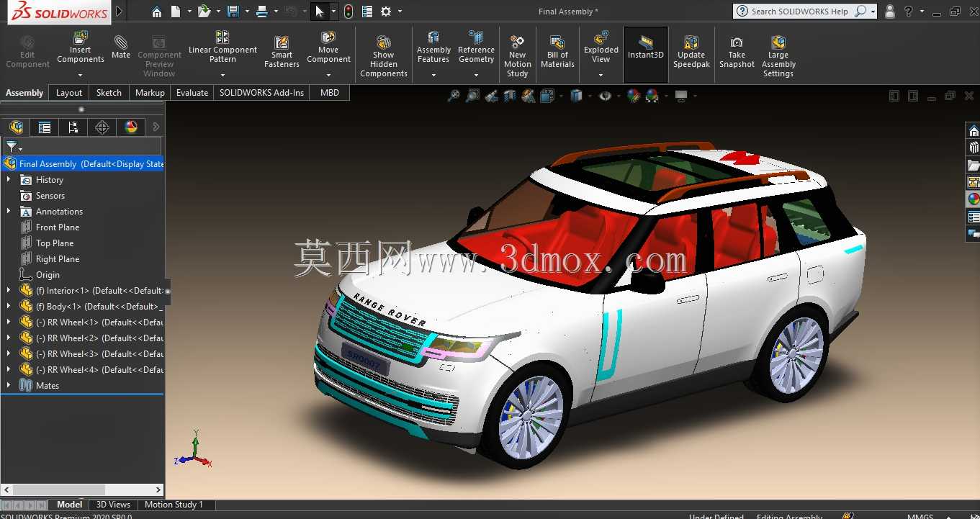This screenshot has width=980, height=519.
Task: Open New document dropdown arrow
Action: point(189,12)
